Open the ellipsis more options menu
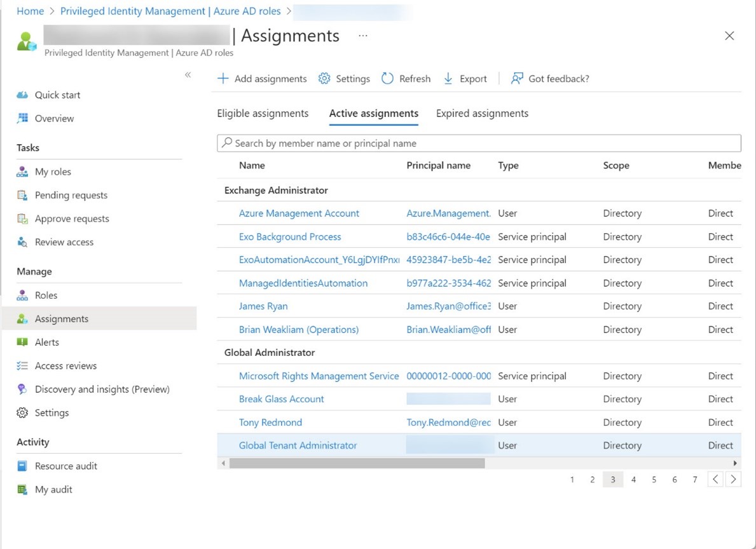The width and height of the screenshot is (756, 549). pyautogui.click(x=362, y=36)
